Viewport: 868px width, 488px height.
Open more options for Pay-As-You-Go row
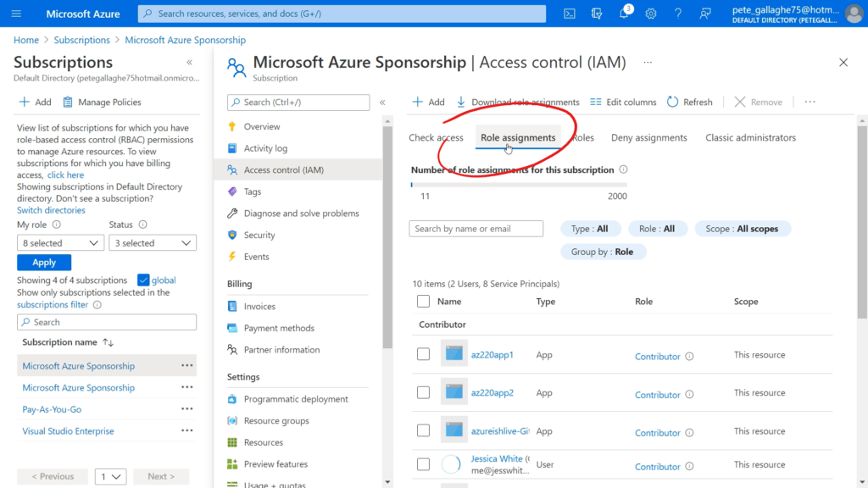point(187,409)
